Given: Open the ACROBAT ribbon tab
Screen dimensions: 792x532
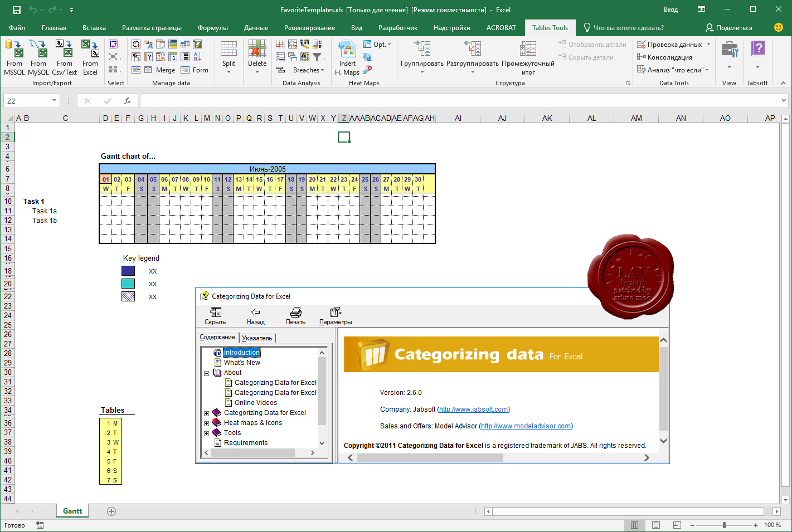Looking at the screenshot, I should click(501, 28).
